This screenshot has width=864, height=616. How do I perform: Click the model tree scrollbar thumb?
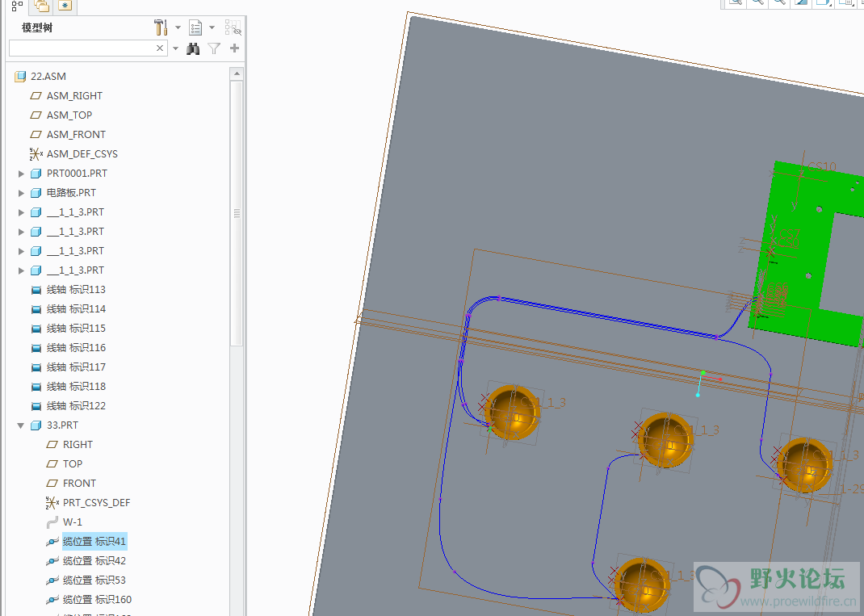coord(237,212)
